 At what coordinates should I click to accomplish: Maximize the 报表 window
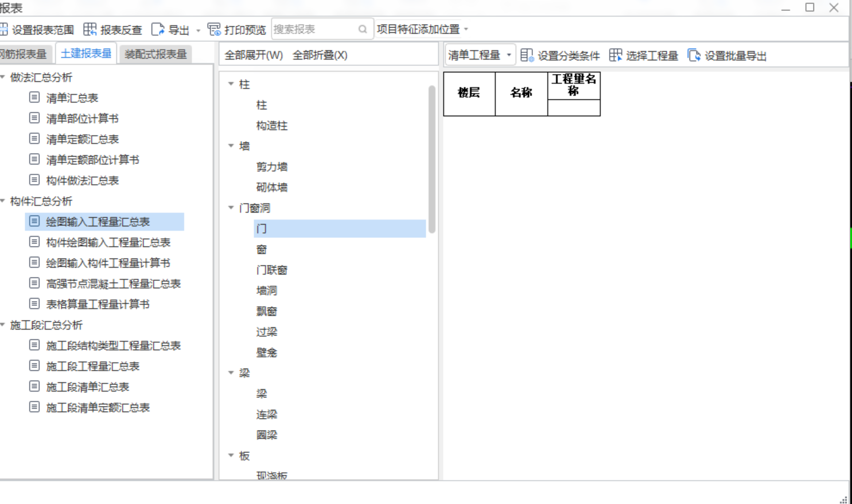[810, 7]
